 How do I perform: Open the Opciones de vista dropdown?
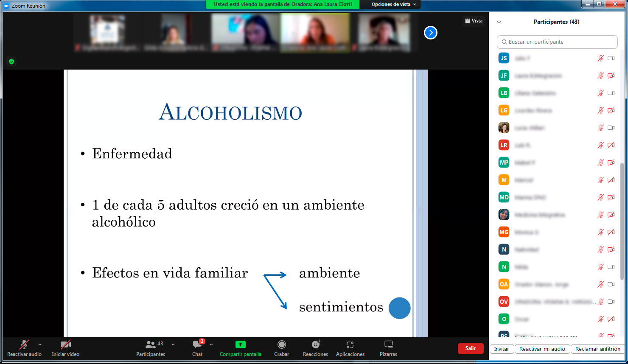click(x=393, y=4)
